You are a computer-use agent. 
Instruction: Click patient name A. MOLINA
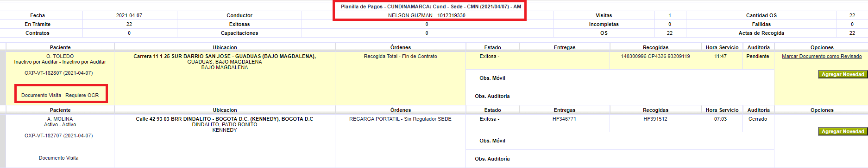pos(60,119)
